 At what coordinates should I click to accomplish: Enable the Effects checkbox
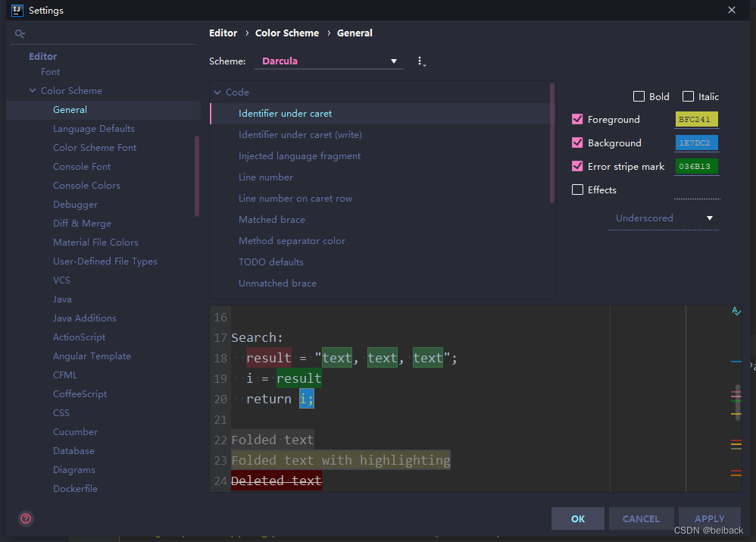pos(577,190)
